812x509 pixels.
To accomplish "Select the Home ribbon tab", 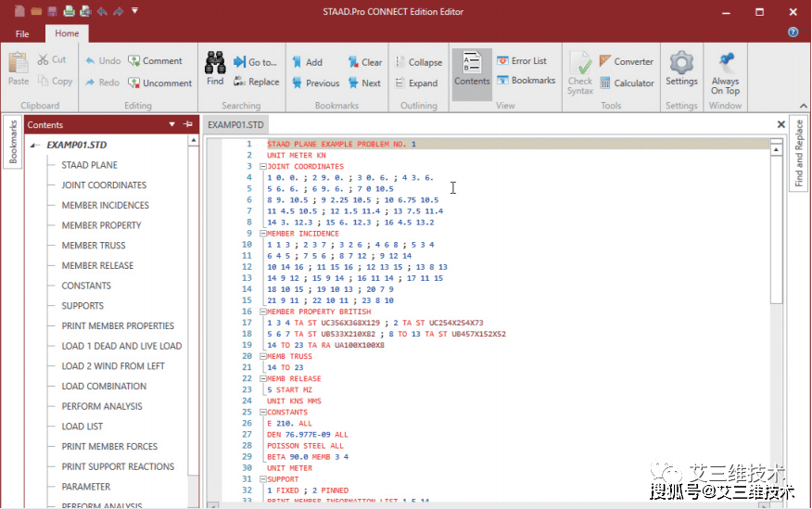I will [67, 33].
